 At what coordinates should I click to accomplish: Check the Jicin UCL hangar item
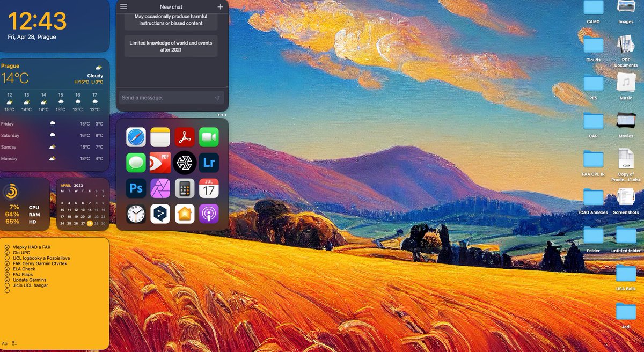click(x=7, y=285)
